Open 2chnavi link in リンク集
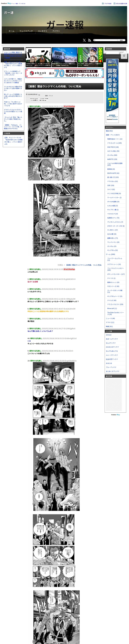Screen dimensions: 129x644 click(x=109, y=335)
